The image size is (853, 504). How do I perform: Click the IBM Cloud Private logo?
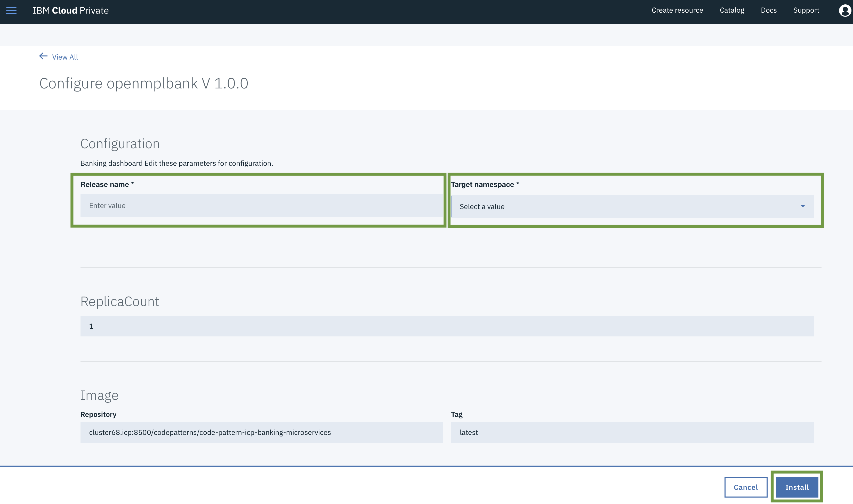coord(70,11)
